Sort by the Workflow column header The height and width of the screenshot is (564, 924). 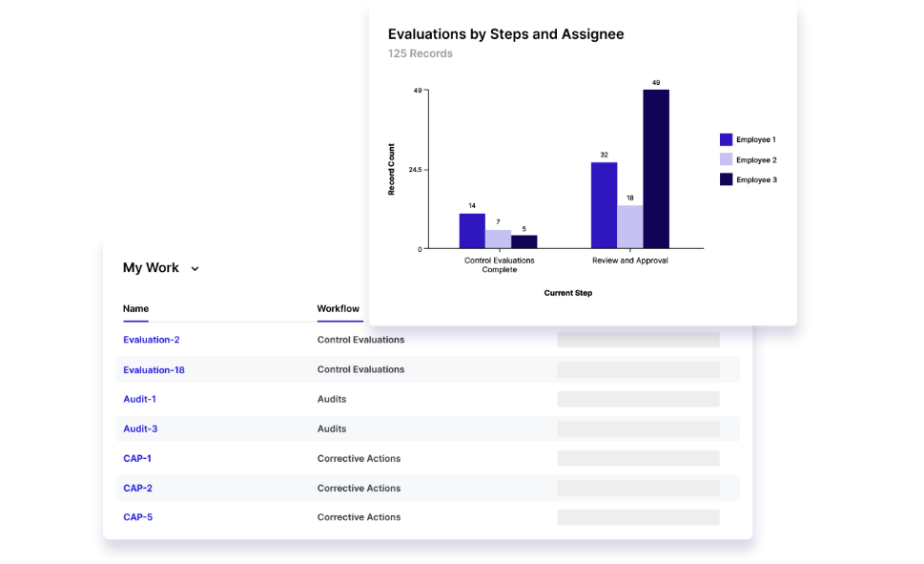click(x=339, y=308)
